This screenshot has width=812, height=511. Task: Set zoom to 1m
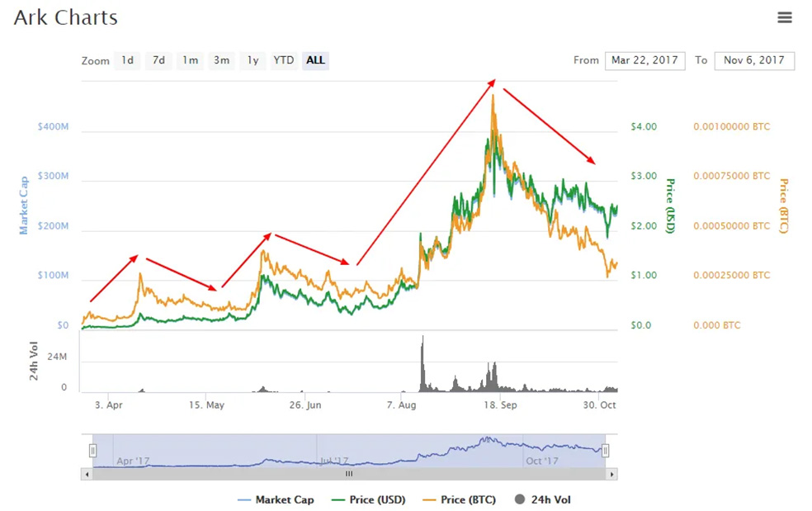click(190, 60)
